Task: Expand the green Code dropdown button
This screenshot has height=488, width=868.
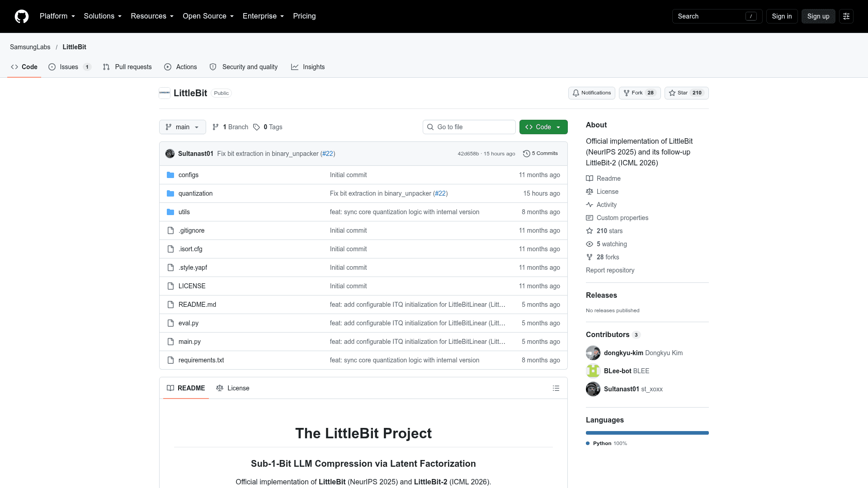Action: (x=543, y=127)
